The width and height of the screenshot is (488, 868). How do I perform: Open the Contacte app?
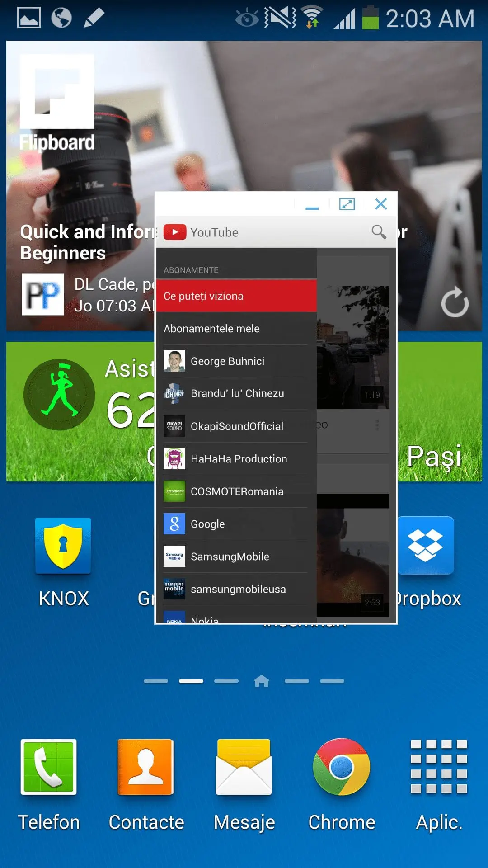146,767
